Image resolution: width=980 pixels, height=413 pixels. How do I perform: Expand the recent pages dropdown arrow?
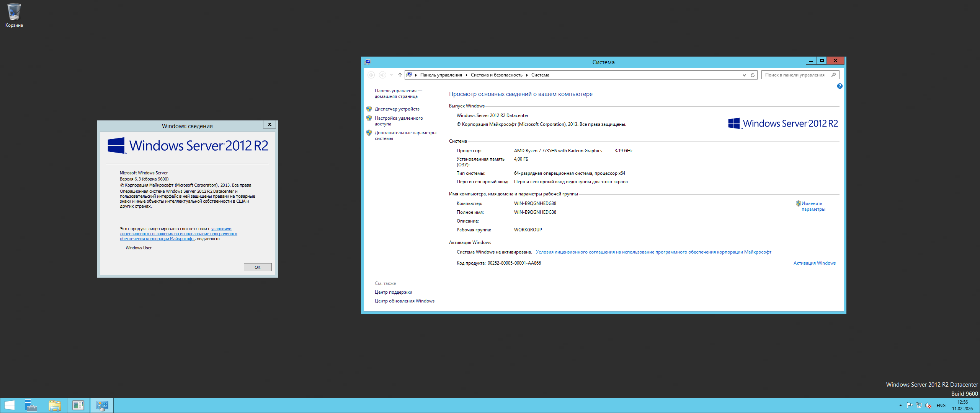pyautogui.click(x=391, y=75)
